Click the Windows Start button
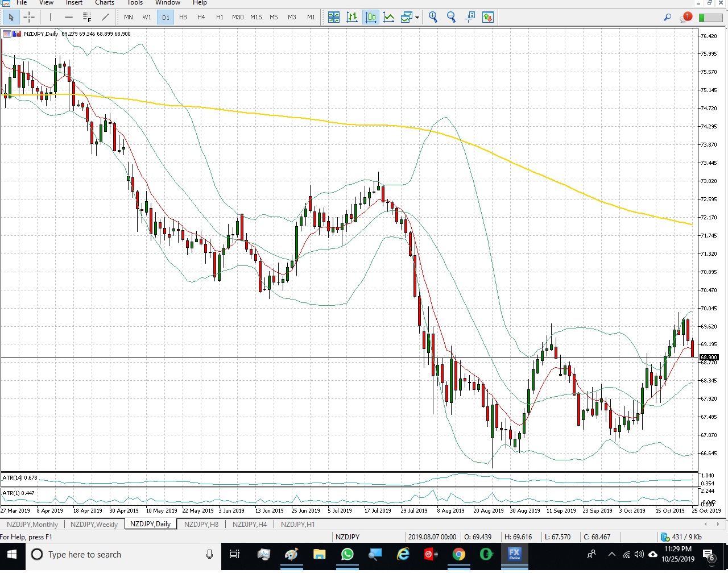The width and height of the screenshot is (728, 582). pos(13,555)
